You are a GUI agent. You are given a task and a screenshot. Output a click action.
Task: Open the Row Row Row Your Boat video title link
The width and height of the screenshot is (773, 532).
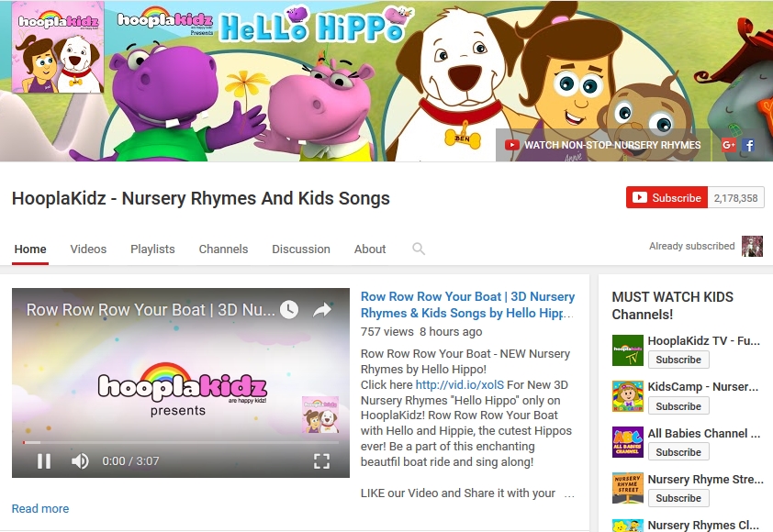(467, 305)
